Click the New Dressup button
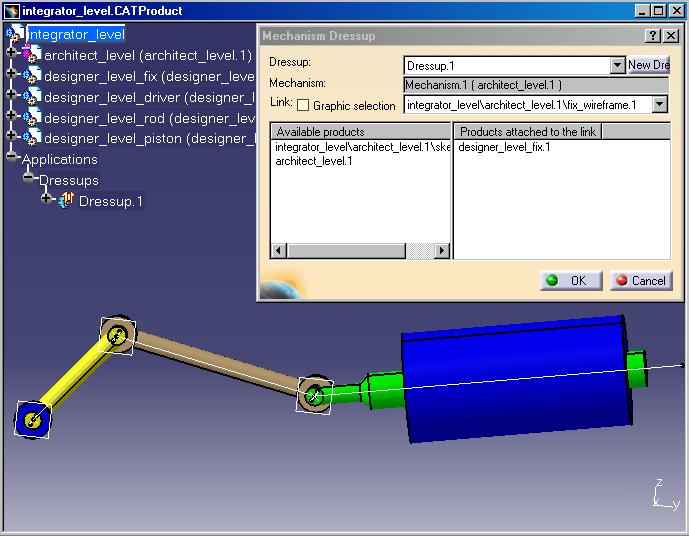Image resolution: width=689 pixels, height=536 pixels. 648,65
